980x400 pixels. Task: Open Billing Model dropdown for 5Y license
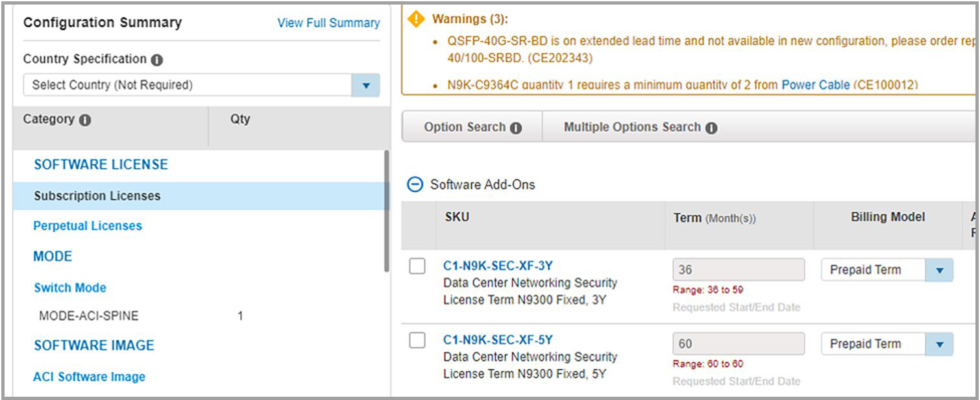point(939,344)
